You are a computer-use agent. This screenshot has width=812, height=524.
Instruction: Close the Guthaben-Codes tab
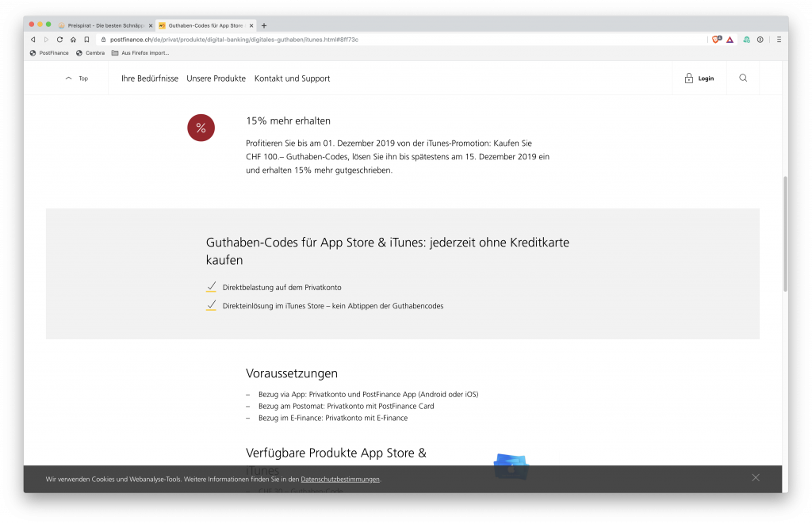[x=251, y=25]
